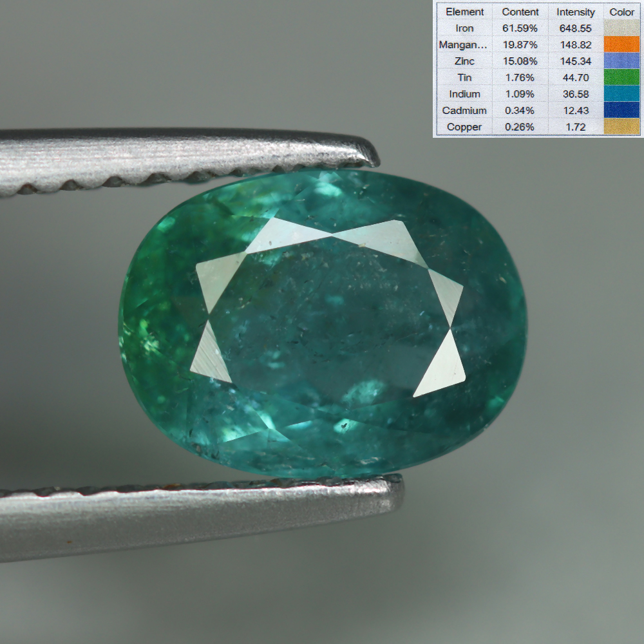The width and height of the screenshot is (644, 644).
Task: Click the 1.76% content value
Action: point(520,78)
